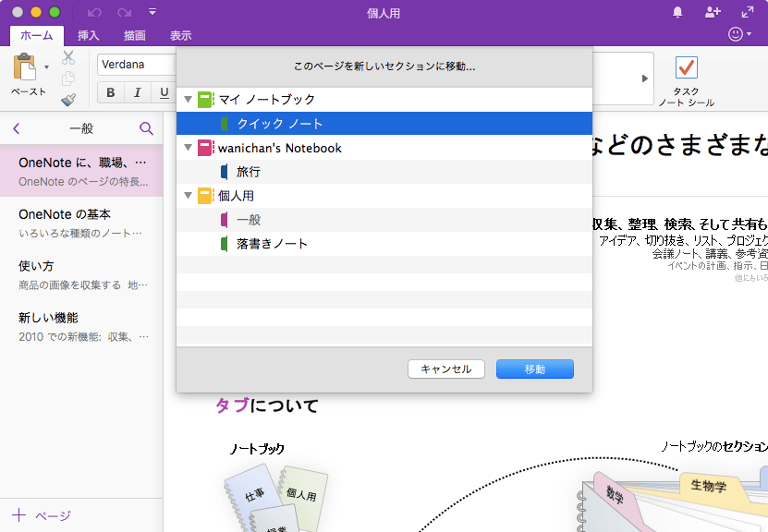Click the タスク ノート シール checkbox icon
This screenshot has height=532, width=768.
[x=686, y=68]
